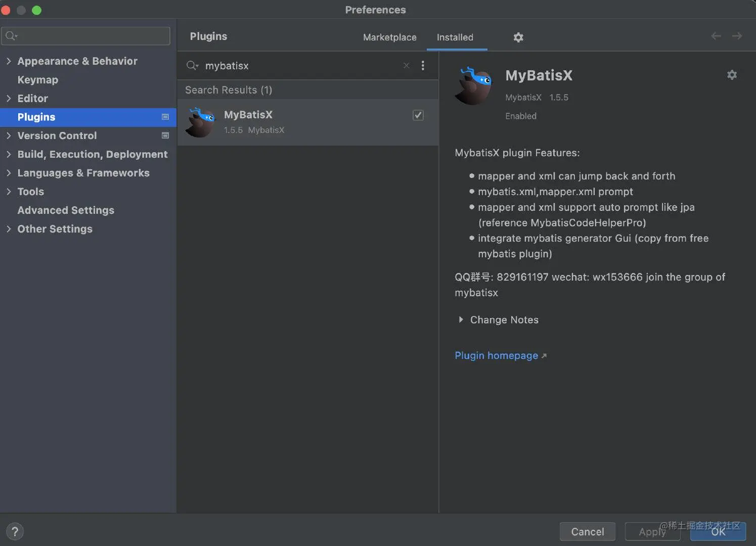The width and height of the screenshot is (756, 546).
Task: Click the Search Results (1) header
Action: [229, 90]
